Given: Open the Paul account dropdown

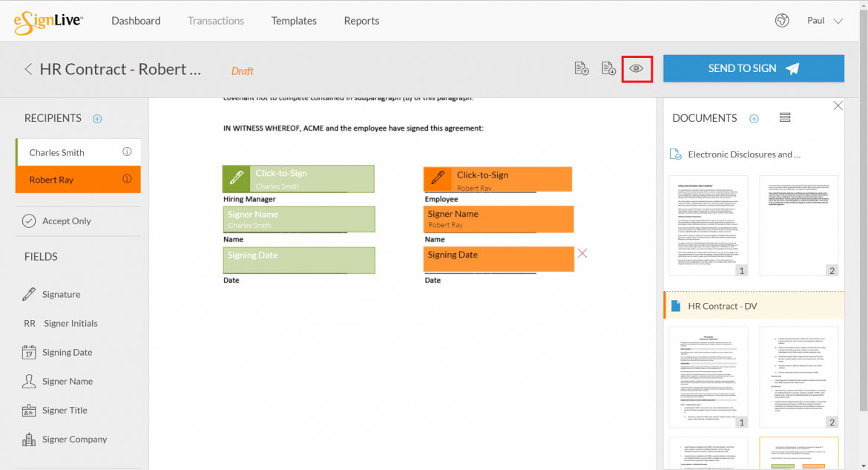Looking at the screenshot, I should point(824,20).
